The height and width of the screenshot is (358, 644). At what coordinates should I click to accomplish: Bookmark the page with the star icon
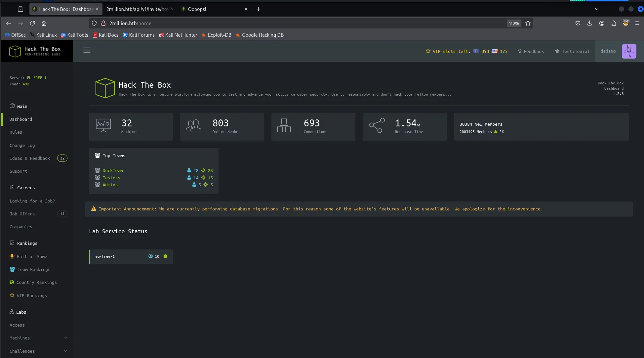pos(528,23)
